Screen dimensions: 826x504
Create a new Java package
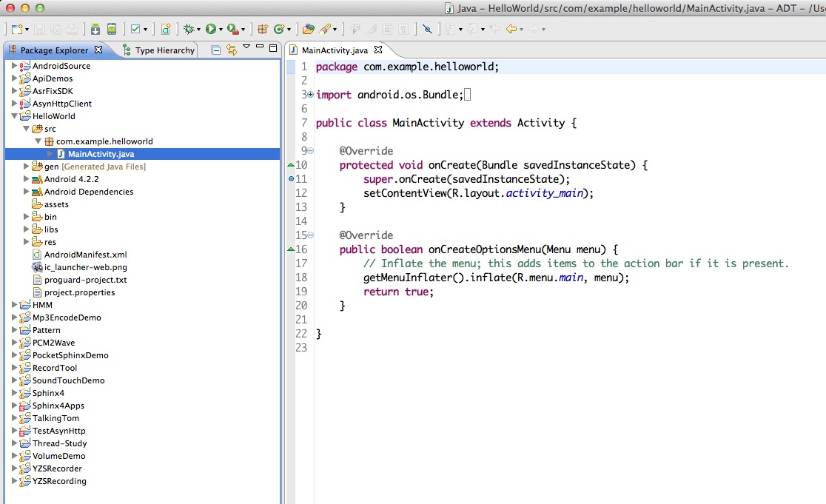[262, 29]
